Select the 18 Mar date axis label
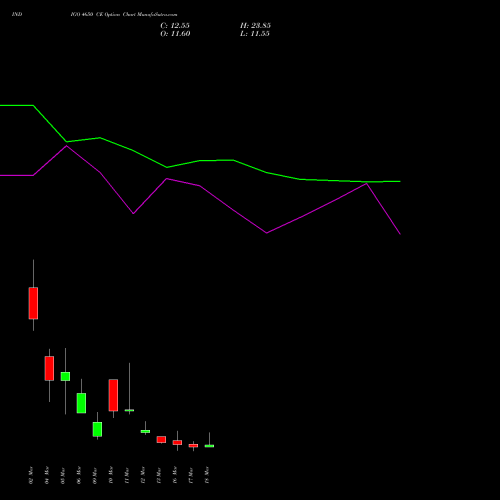This screenshot has height=500, width=500. click(207, 475)
